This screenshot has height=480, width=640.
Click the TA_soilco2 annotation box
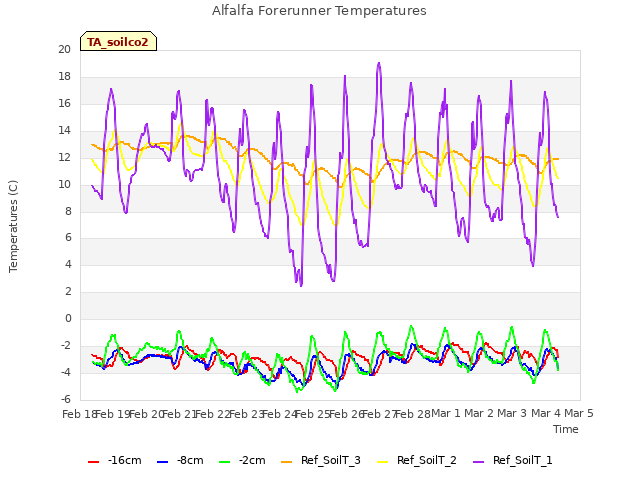(118, 41)
